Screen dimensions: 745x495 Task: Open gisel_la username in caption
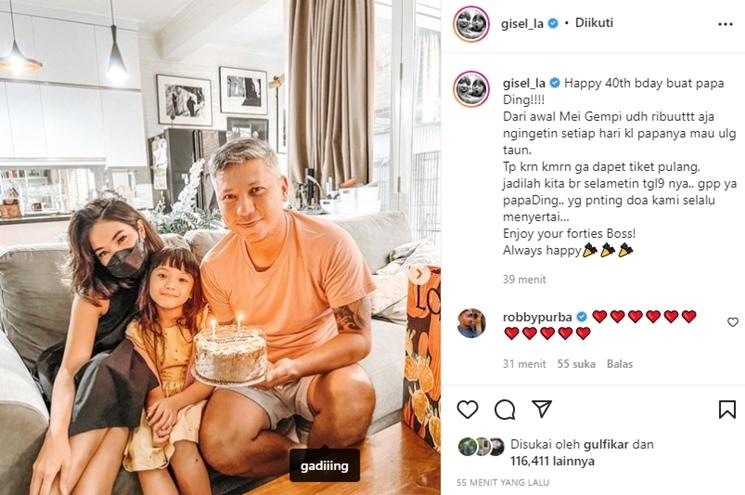pos(524,83)
